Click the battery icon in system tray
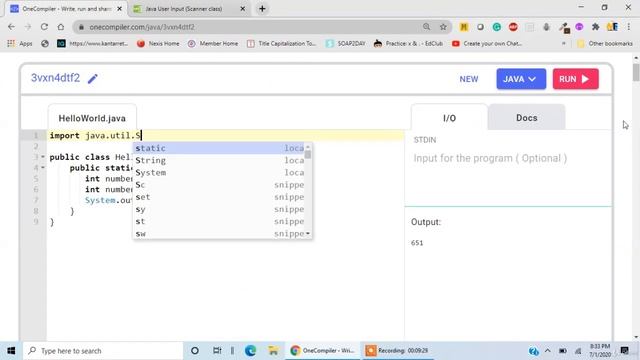The image size is (640, 360). click(x=562, y=351)
